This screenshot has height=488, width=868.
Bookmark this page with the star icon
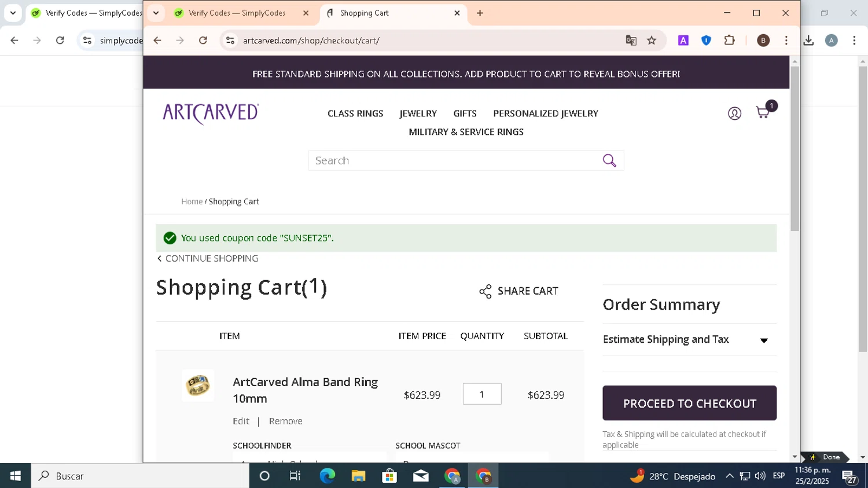tap(652, 41)
